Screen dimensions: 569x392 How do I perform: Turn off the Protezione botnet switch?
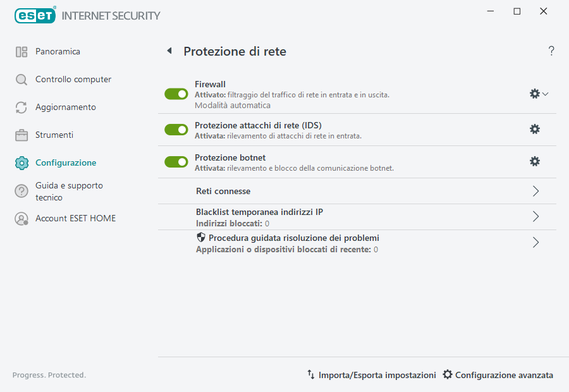[x=176, y=161]
